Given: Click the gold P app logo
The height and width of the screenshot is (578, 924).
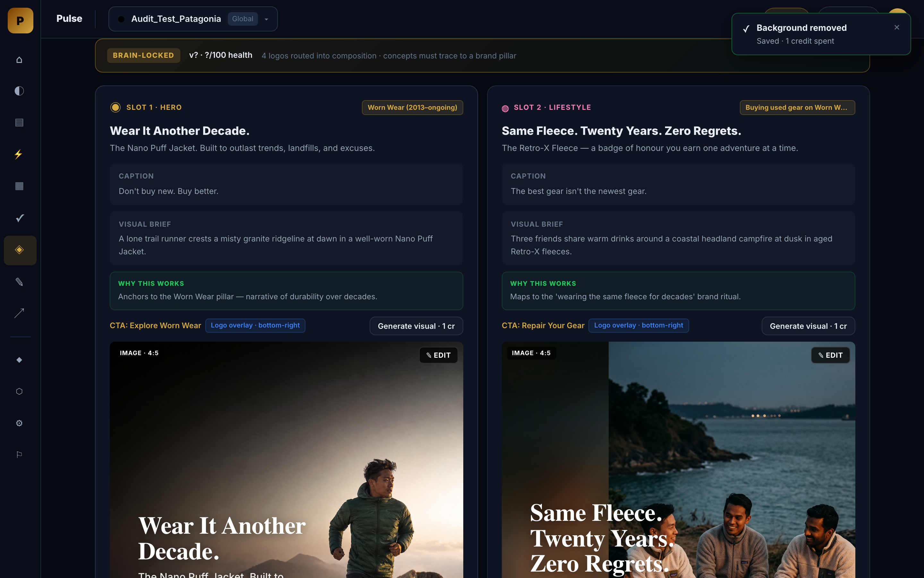Looking at the screenshot, I should click(20, 20).
